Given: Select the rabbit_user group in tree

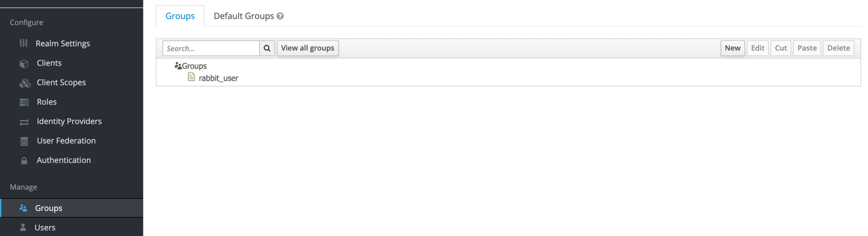Looking at the screenshot, I should [218, 78].
